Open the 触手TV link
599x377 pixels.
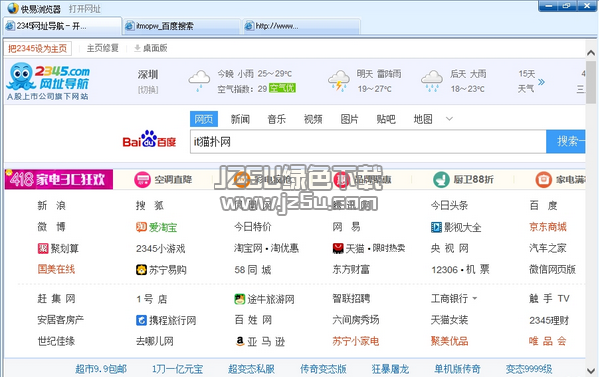coord(549,298)
